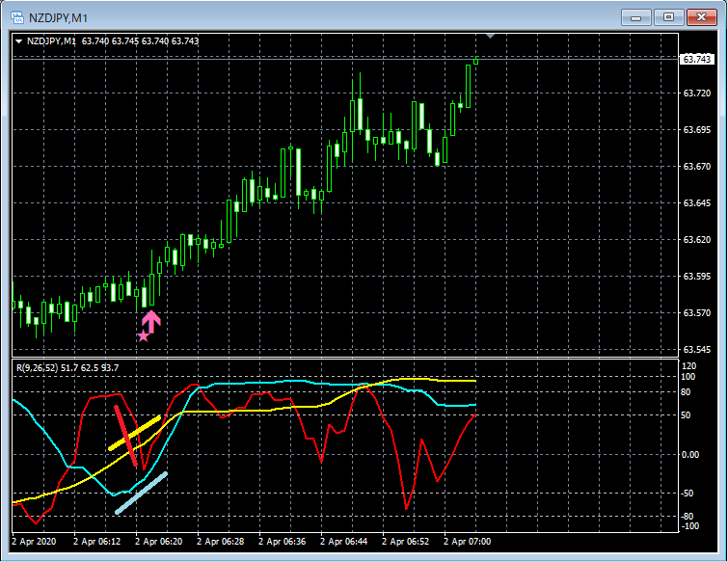Click the 63.670 price scale label
The image size is (728, 561).
[x=697, y=166]
